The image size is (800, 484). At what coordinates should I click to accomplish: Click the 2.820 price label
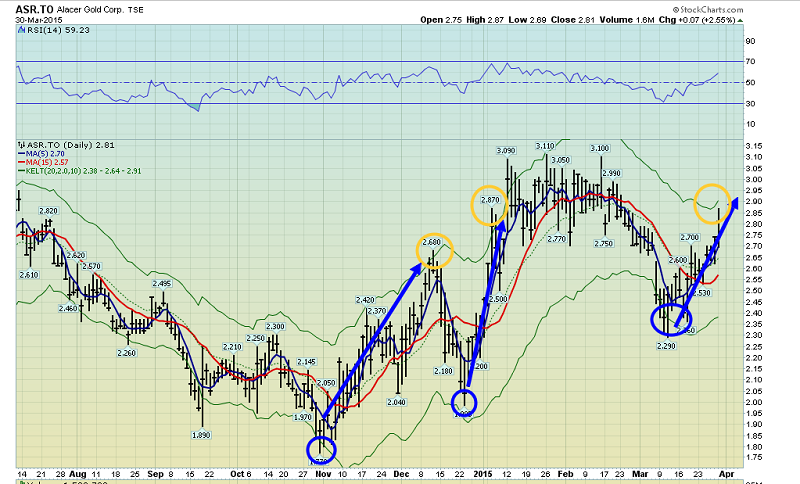pyautogui.click(x=48, y=211)
